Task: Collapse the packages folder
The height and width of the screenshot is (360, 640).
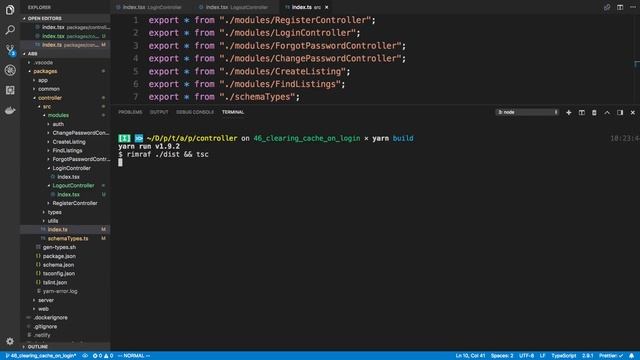Action: pos(45,71)
